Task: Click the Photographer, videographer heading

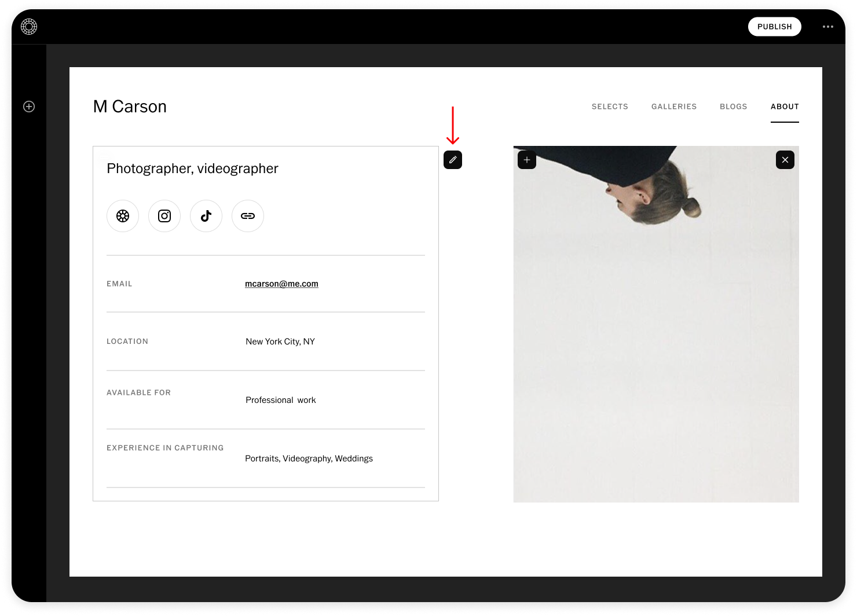Action: pos(192,168)
